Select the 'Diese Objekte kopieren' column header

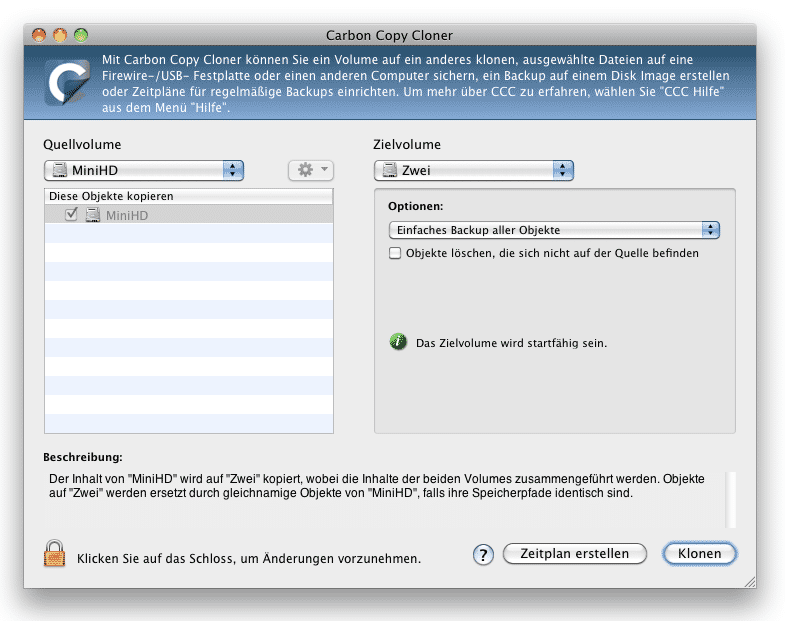tap(189, 196)
